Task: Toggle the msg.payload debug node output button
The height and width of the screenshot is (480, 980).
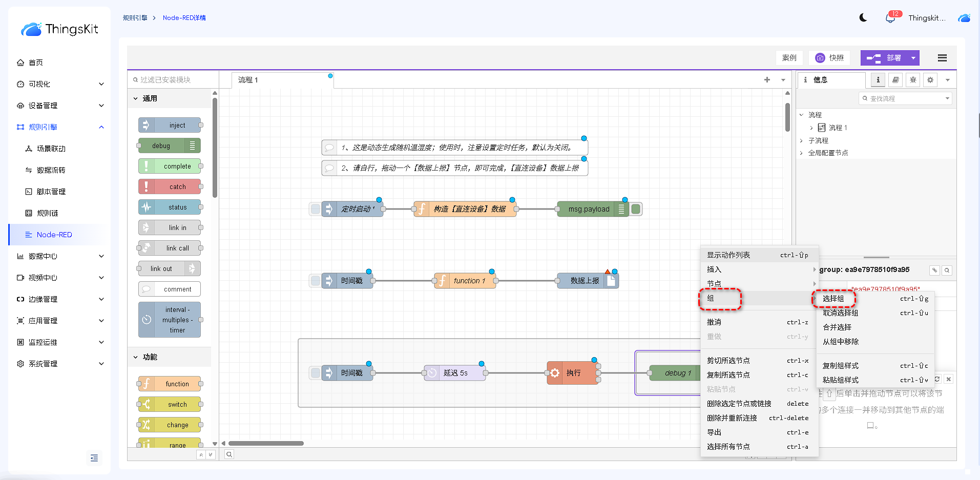Action: click(x=636, y=209)
